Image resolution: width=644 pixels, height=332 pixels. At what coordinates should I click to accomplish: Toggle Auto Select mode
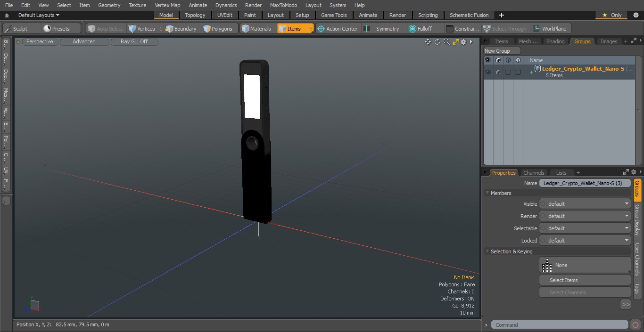(106, 29)
